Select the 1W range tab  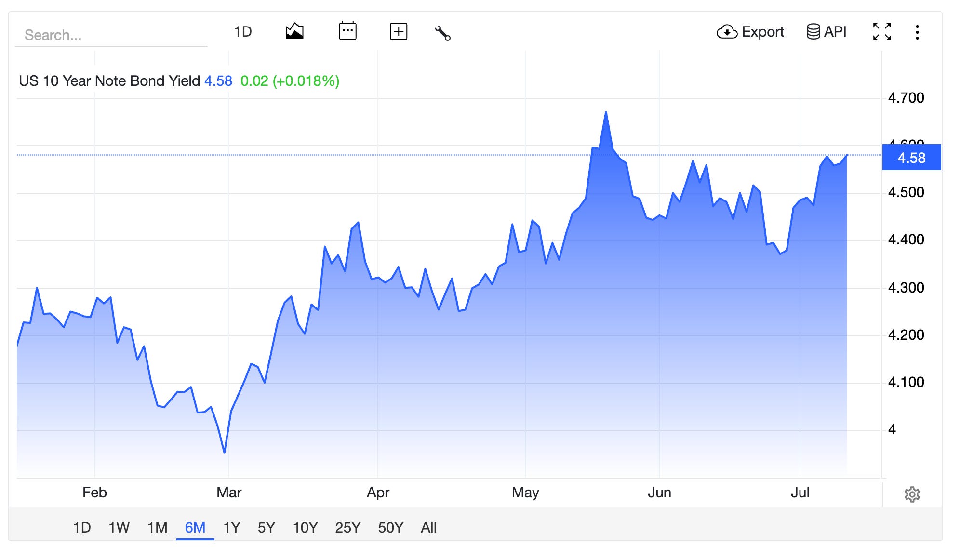(x=119, y=527)
